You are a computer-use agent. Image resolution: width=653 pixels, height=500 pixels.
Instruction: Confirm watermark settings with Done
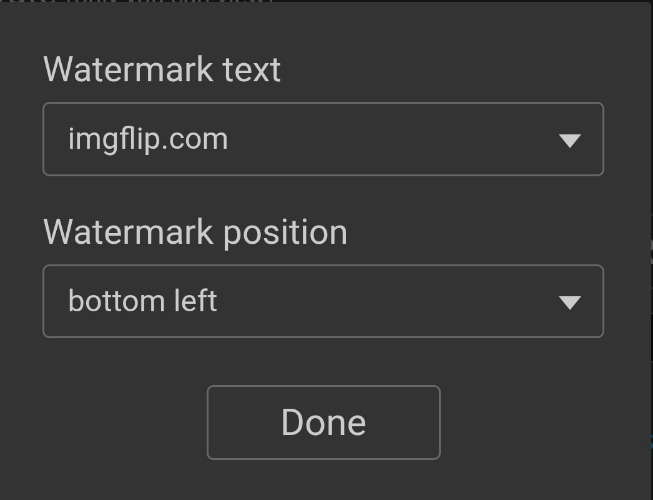point(323,422)
